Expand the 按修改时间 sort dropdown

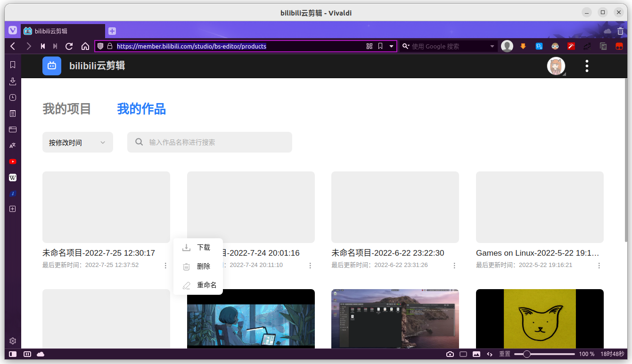pyautogui.click(x=78, y=142)
